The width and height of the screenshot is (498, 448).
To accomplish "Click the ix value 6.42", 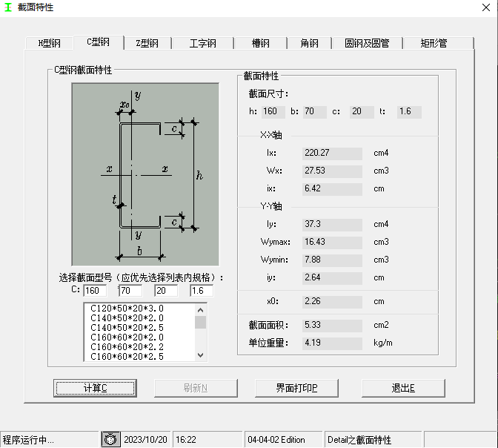I will [332, 189].
